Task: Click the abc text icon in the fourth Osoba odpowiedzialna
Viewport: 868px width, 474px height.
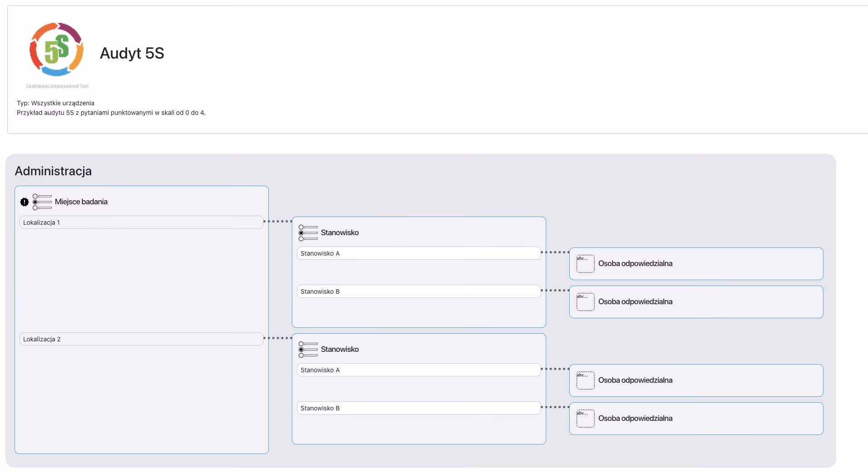Action: tap(585, 419)
